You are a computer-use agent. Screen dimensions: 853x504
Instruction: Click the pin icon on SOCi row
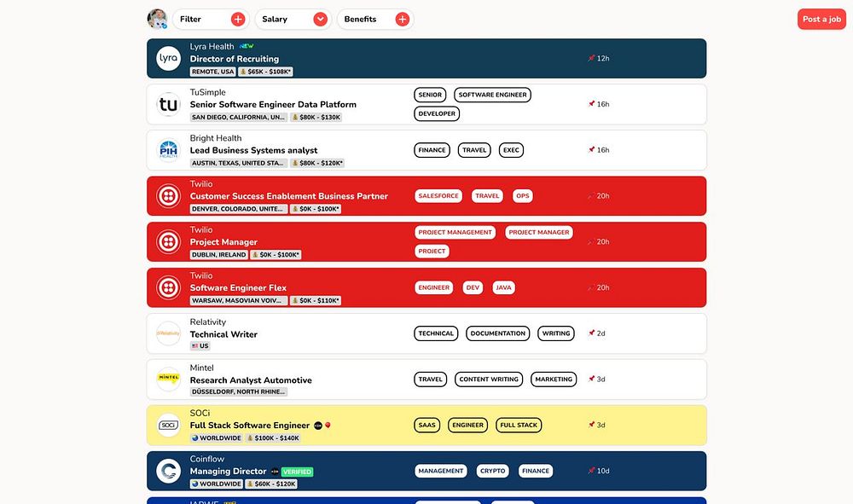coord(591,425)
